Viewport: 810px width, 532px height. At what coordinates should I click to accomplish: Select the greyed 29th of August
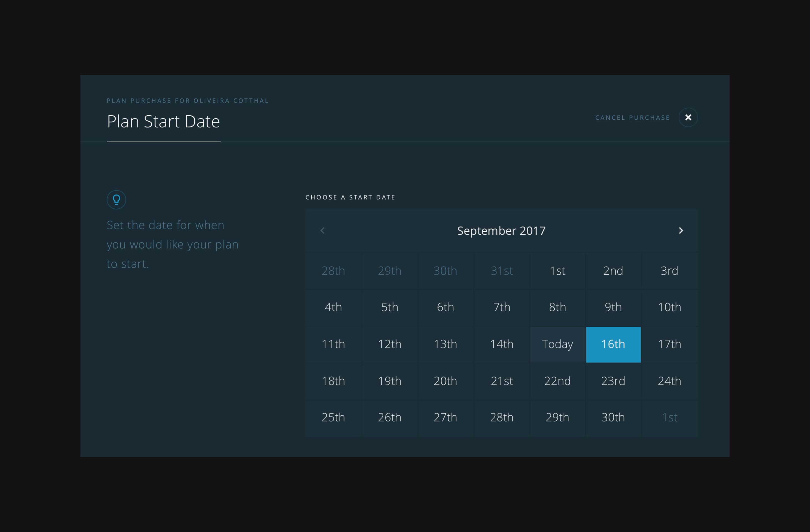(389, 271)
